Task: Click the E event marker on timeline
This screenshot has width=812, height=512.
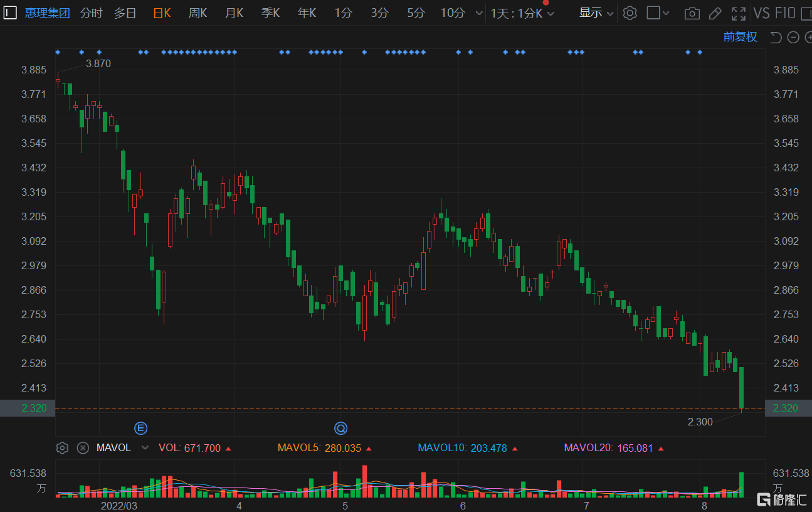Action: (x=141, y=429)
